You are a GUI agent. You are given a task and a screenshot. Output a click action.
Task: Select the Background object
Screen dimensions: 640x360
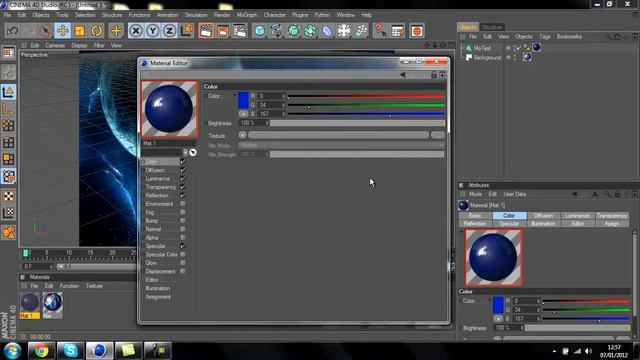pyautogui.click(x=487, y=58)
